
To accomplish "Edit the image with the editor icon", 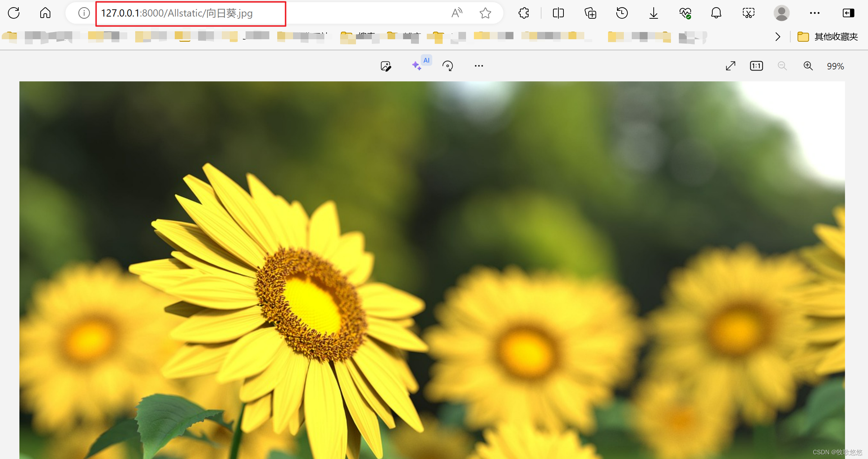I will (x=386, y=66).
